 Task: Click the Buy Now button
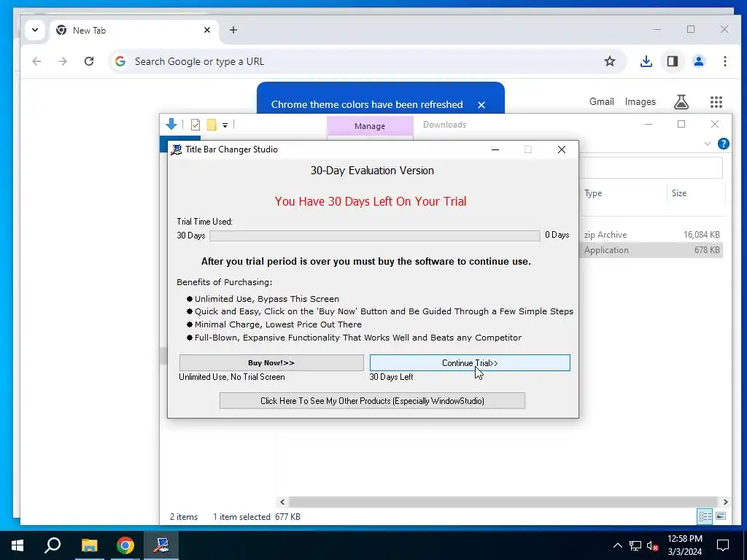271,363
